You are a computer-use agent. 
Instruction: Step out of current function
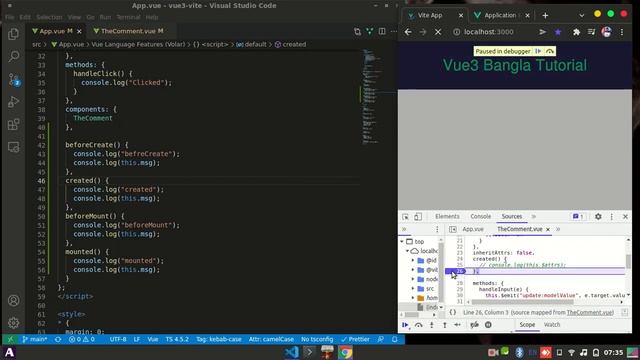444,325
